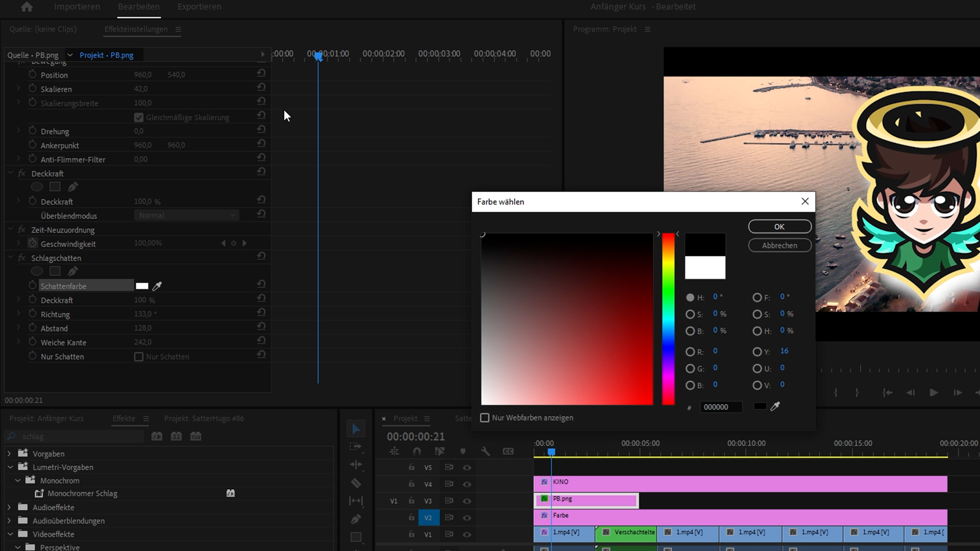Step back one frame in program monitor
The image size is (980, 551).
[911, 392]
